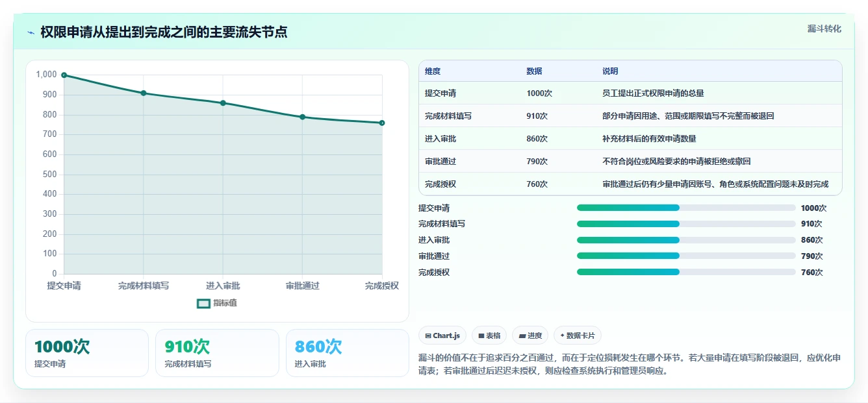This screenshot has height=403, width=868.
Task: Click the 完成授权 progress bar
Action: tap(686, 273)
